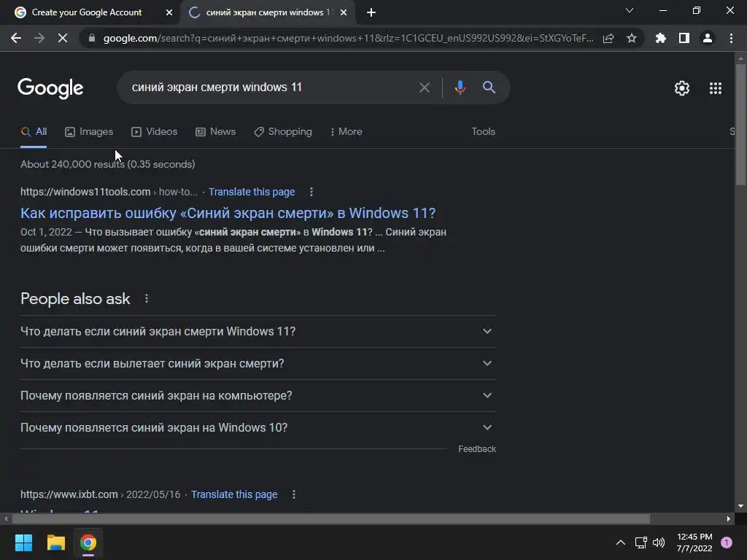Stop loading the page with the X button
Viewport: 747px width, 560px height.
(x=63, y=38)
